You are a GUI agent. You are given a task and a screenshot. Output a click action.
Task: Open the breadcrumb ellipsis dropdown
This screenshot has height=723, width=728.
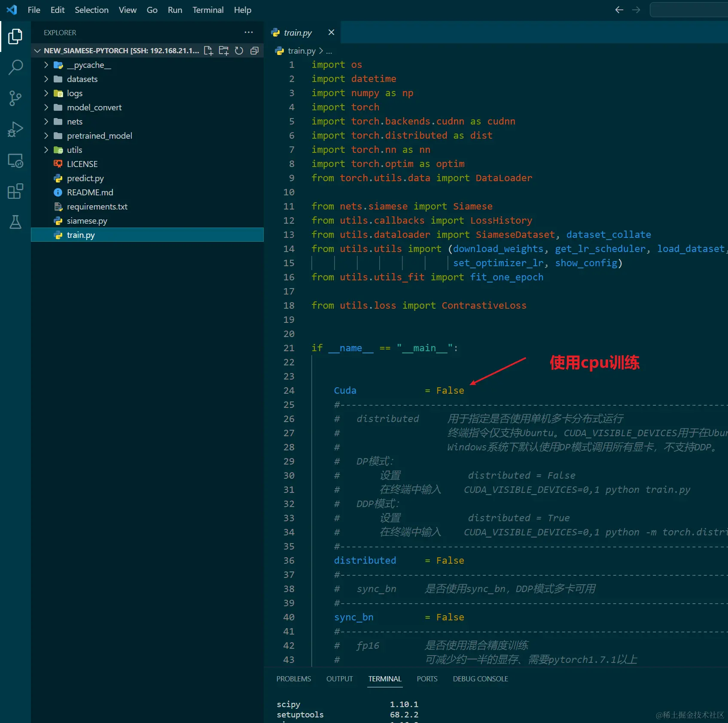329,51
